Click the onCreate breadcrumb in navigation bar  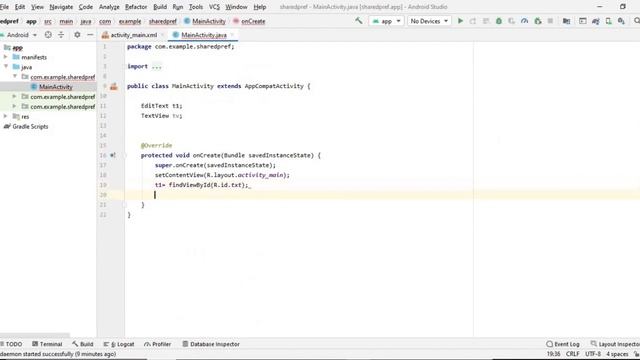pos(249,21)
